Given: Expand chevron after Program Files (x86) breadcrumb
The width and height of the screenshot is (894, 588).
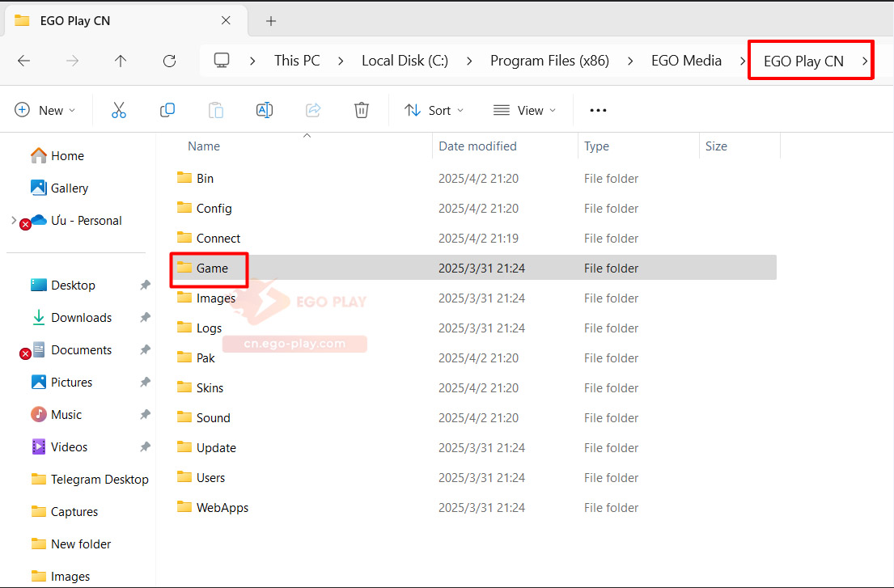Looking at the screenshot, I should (x=630, y=61).
